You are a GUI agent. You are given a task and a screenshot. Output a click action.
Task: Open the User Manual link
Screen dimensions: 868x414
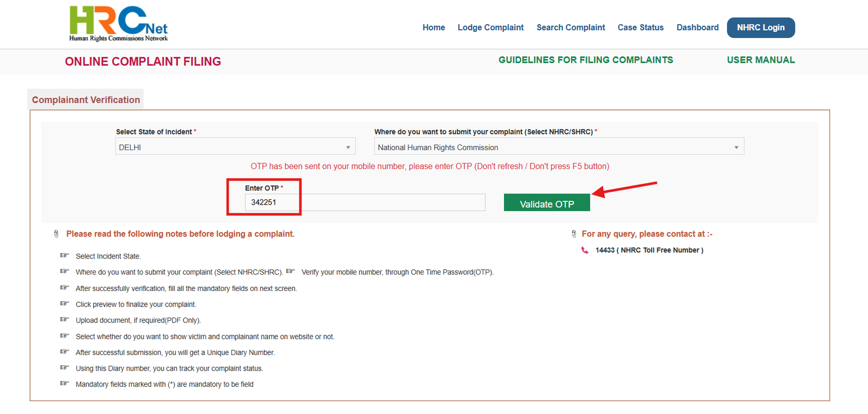(761, 60)
